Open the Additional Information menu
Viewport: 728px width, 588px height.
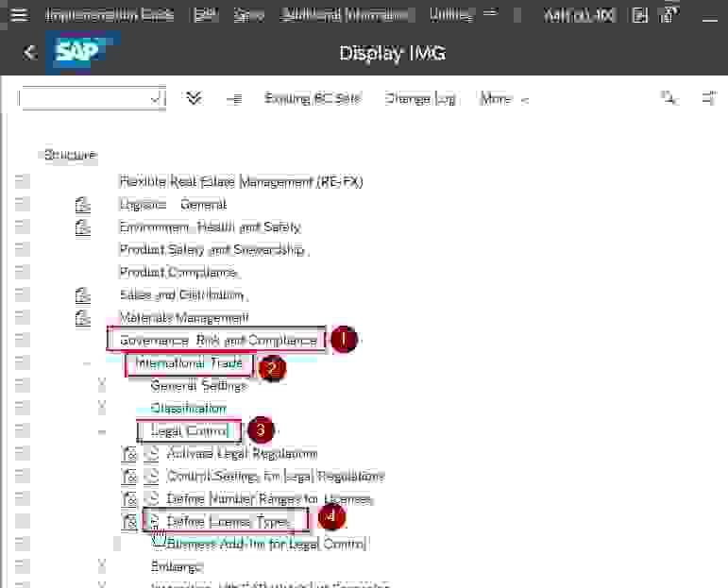(347, 15)
